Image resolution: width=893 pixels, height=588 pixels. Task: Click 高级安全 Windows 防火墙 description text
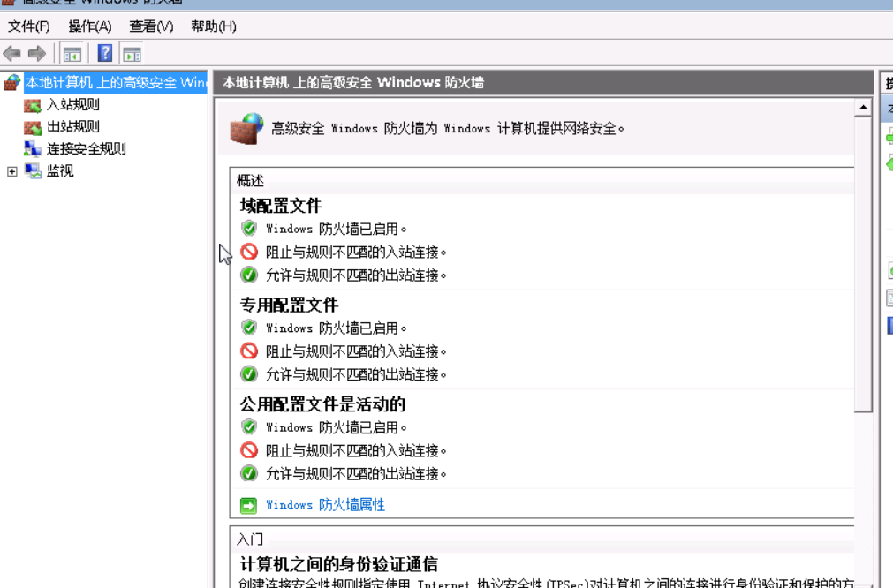[448, 129]
